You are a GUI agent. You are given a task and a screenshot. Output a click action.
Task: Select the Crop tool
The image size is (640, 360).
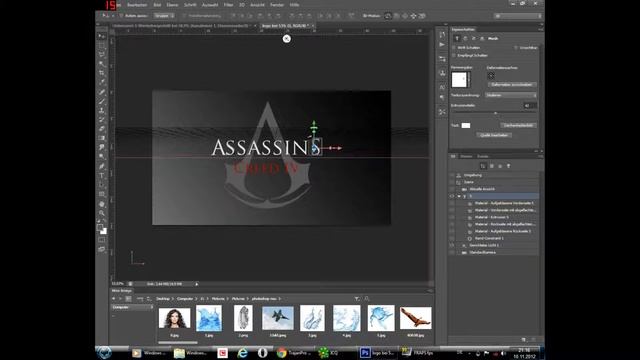[x=102, y=73]
